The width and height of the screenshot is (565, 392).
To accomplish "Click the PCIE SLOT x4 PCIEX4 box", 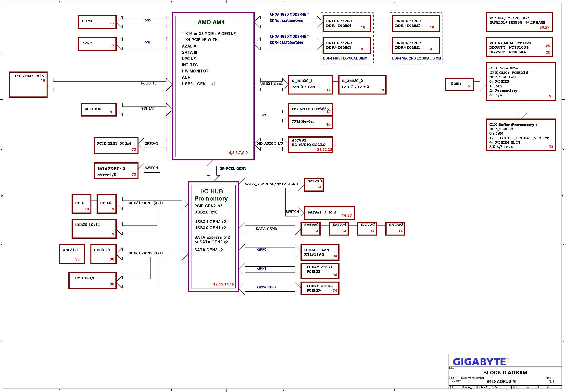I will click(320, 288).
